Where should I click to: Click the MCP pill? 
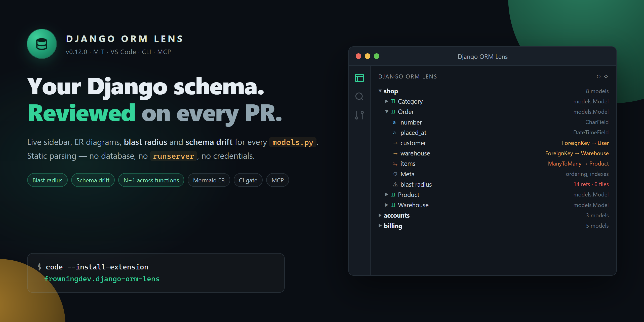click(277, 180)
